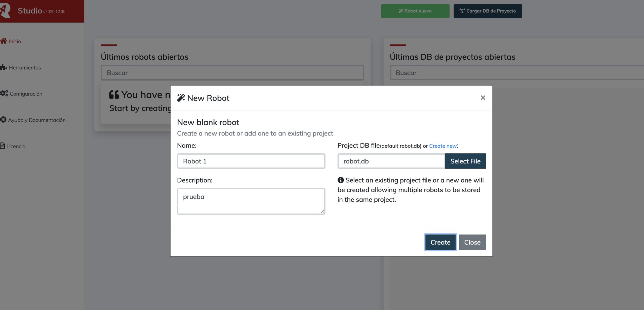The image size is (644, 310).
Task: Click the Herramientas puzzle piece icon
Action: click(x=4, y=67)
